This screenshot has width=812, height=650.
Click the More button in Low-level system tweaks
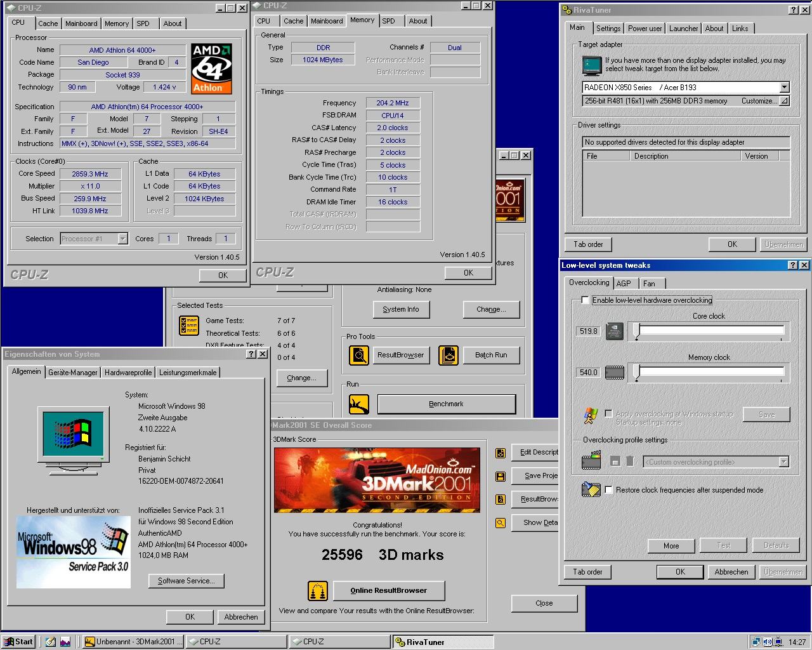[x=671, y=545]
